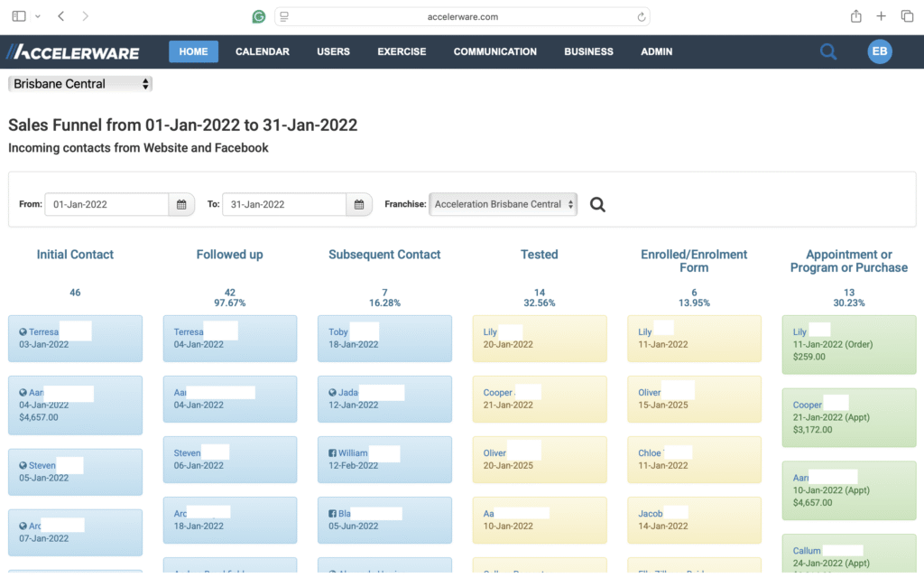Open the From date calendar picker
Screen dimensions: 924x578
point(181,204)
